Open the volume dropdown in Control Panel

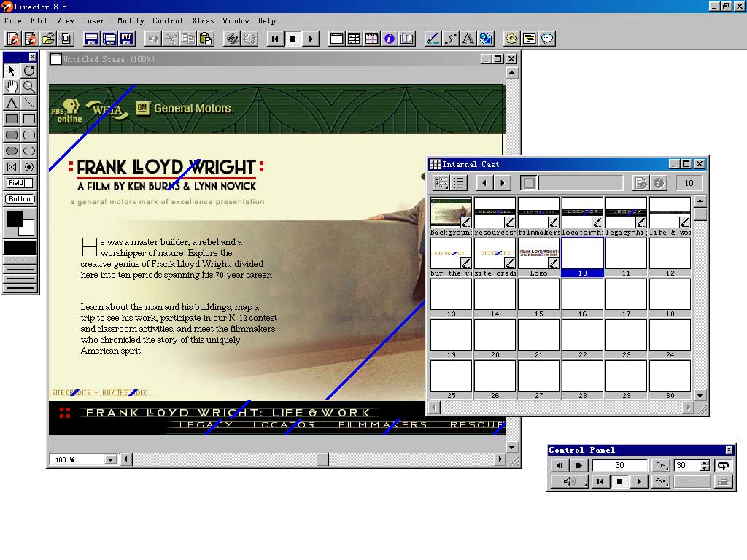tap(568, 481)
